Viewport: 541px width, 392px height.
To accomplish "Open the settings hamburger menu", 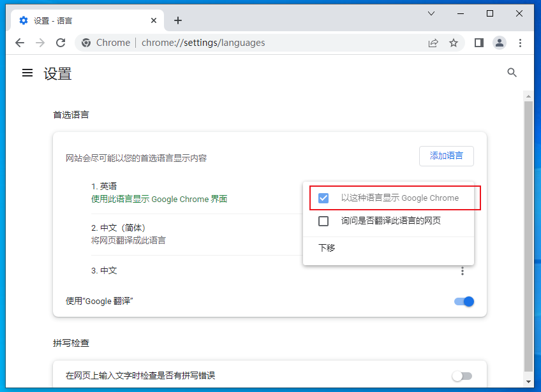I will click(27, 73).
